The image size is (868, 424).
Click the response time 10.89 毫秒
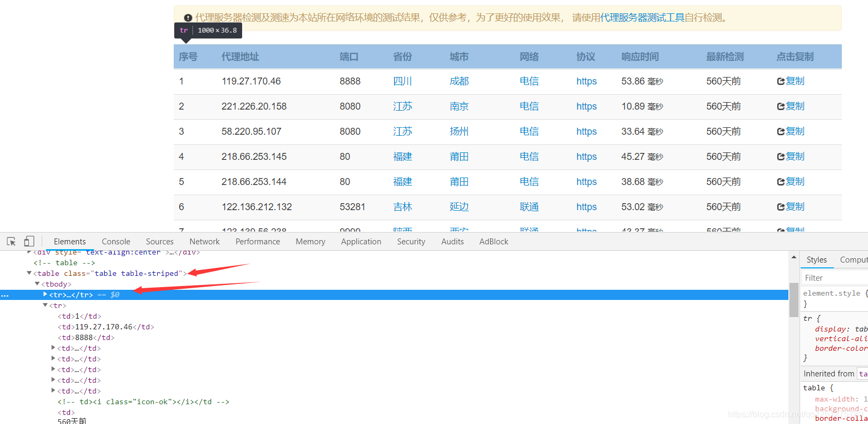coord(642,106)
